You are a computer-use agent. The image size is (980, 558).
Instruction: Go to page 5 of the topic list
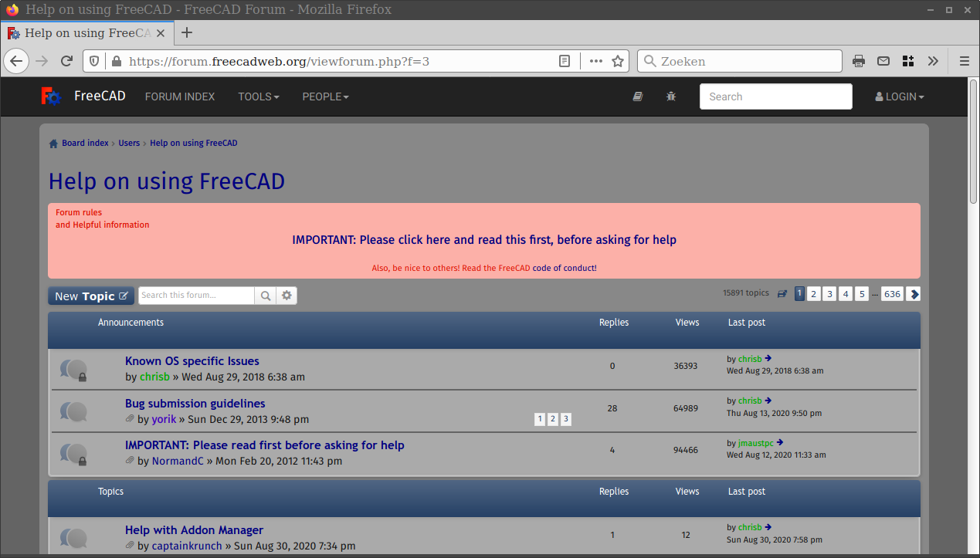click(x=862, y=294)
